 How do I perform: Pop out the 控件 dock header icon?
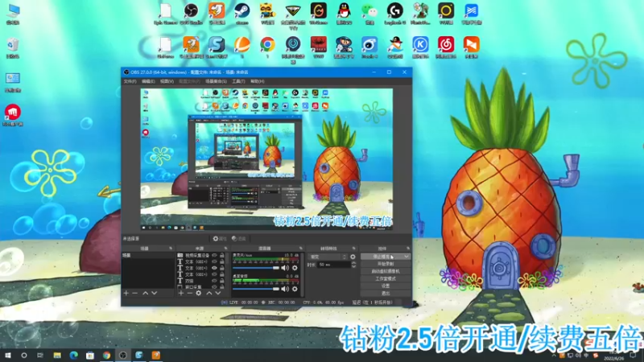408,249
